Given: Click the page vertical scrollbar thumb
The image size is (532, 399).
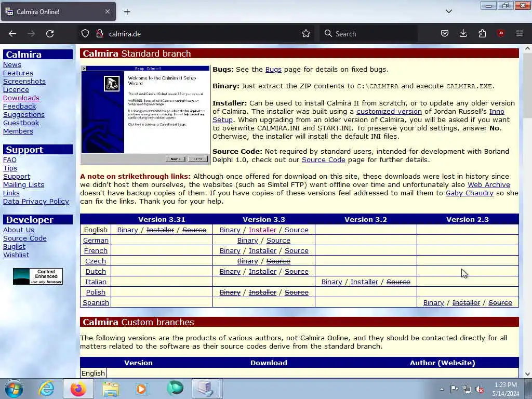Looking at the screenshot, I should pyautogui.click(x=527, y=87).
